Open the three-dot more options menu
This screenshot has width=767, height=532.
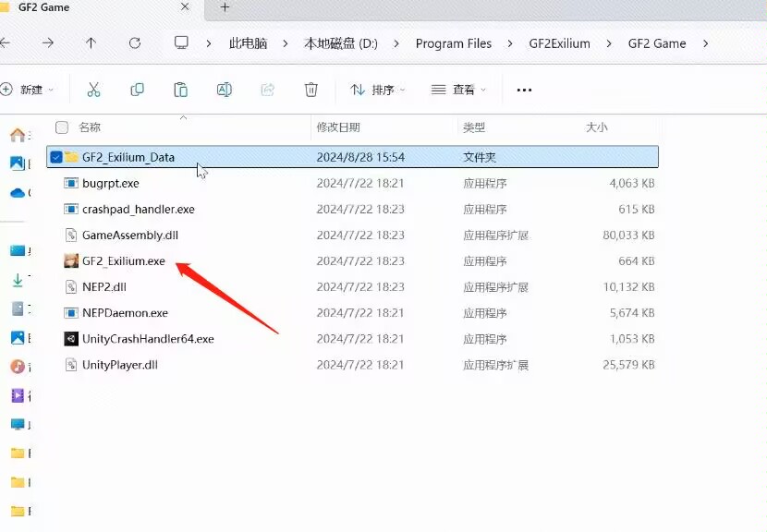pos(524,90)
